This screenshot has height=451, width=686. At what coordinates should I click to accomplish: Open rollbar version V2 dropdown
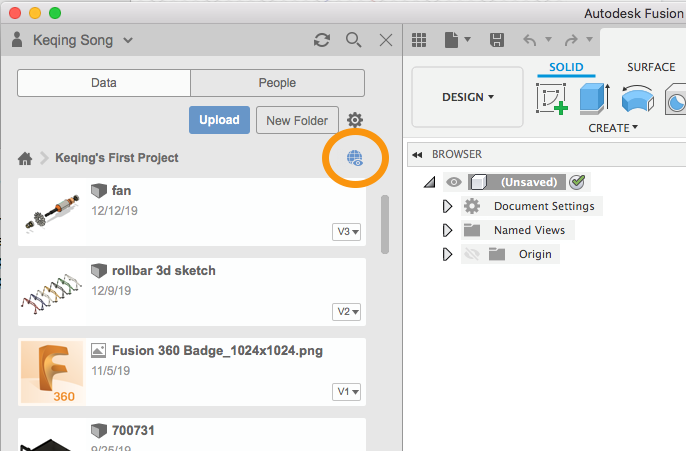click(346, 311)
